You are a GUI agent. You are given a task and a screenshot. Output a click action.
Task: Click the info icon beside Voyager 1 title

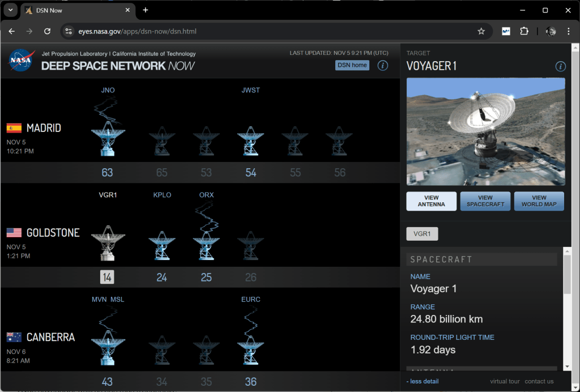coord(560,66)
